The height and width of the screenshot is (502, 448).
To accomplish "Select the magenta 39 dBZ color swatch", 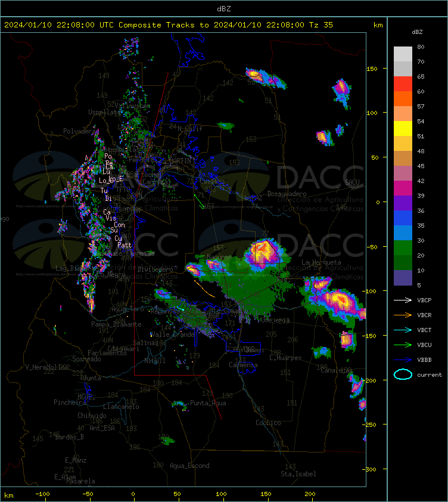I will (403, 188).
